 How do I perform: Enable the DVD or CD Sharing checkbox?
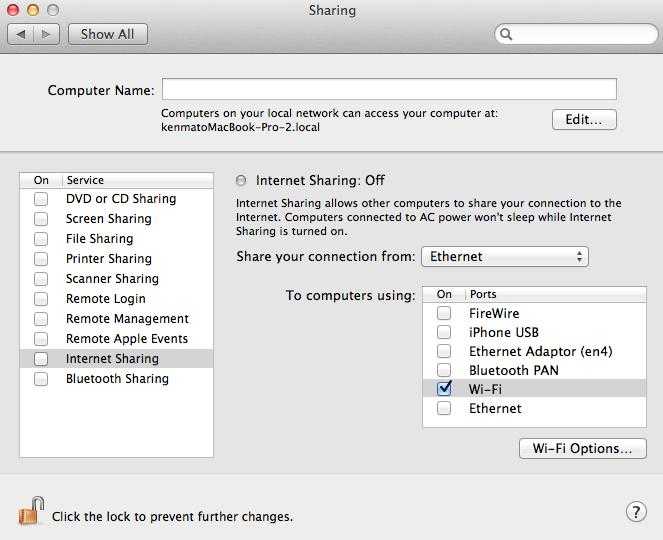point(41,199)
